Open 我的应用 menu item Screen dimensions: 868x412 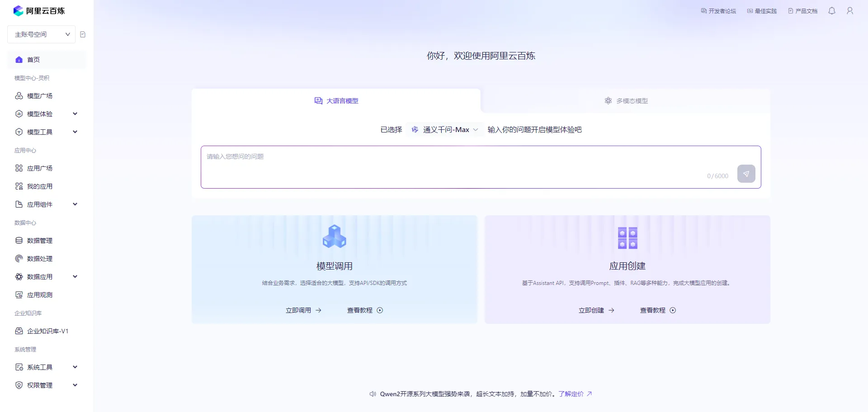(x=47, y=186)
